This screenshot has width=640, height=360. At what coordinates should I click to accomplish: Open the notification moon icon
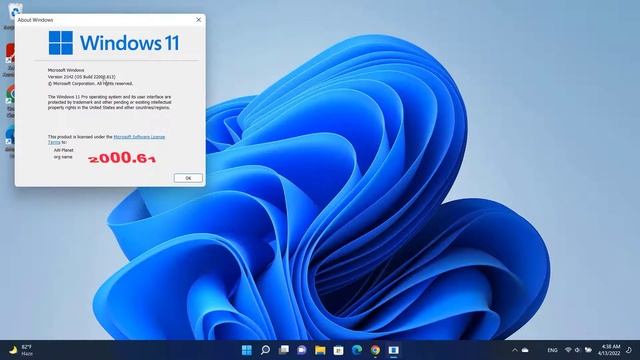629,350
